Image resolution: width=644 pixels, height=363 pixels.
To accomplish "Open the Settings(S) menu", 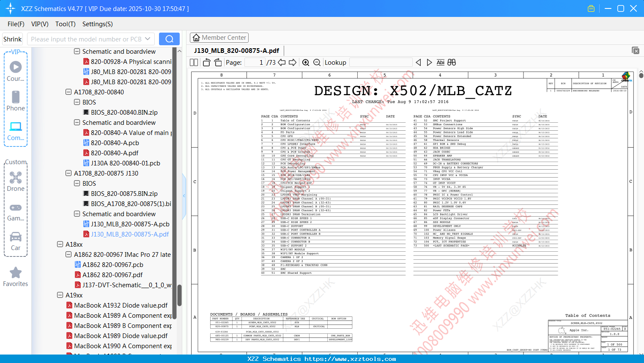I will coord(98,24).
